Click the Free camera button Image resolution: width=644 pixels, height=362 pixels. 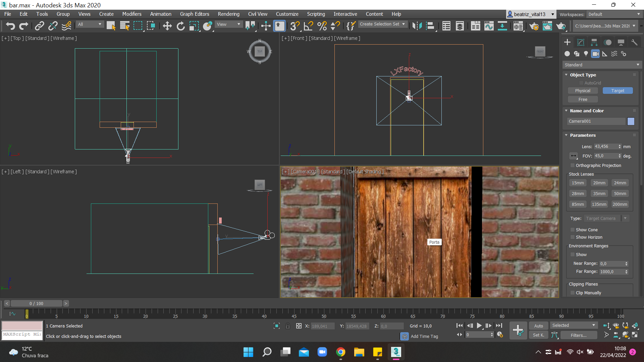click(x=583, y=100)
